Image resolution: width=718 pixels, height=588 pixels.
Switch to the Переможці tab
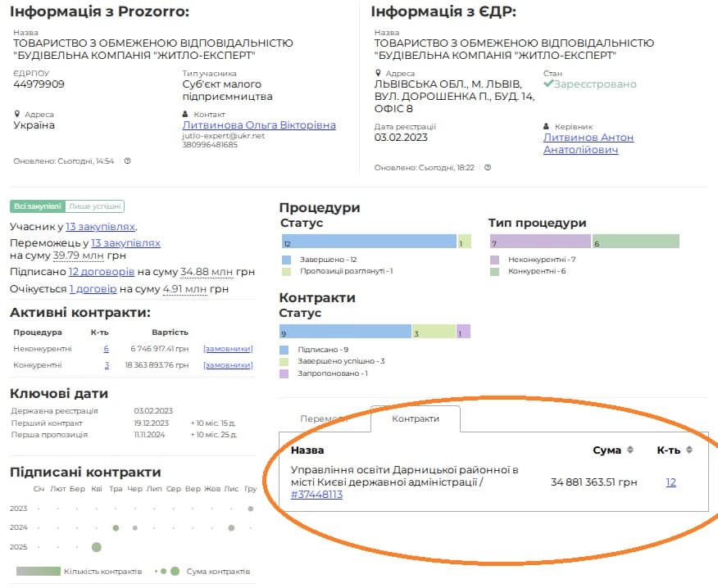pos(324,418)
